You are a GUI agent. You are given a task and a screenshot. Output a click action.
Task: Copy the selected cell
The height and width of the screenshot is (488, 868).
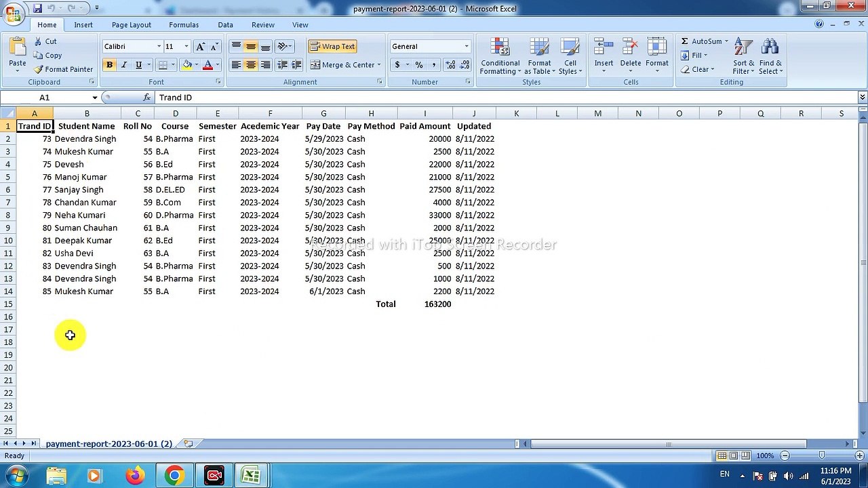(x=47, y=56)
